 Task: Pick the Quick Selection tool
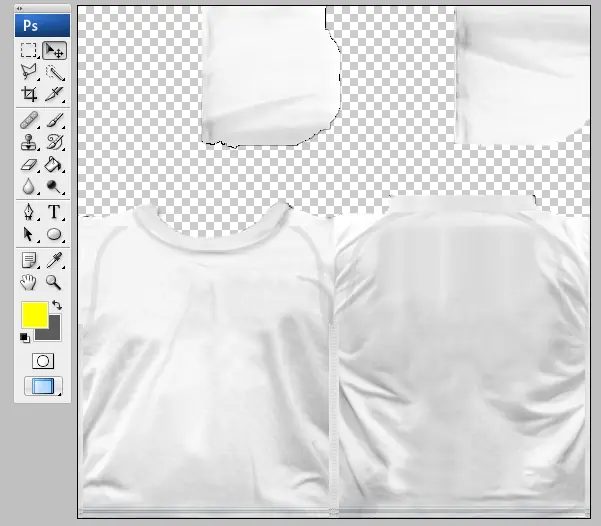click(55, 72)
